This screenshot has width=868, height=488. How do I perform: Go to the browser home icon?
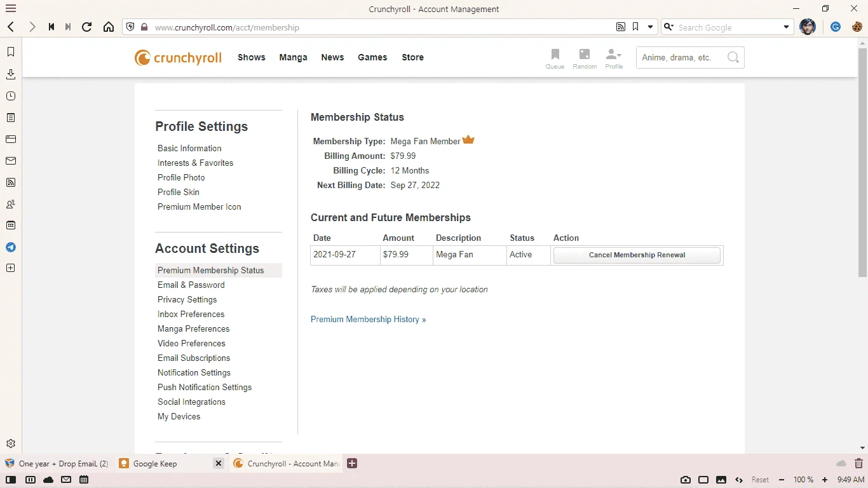[x=109, y=27]
